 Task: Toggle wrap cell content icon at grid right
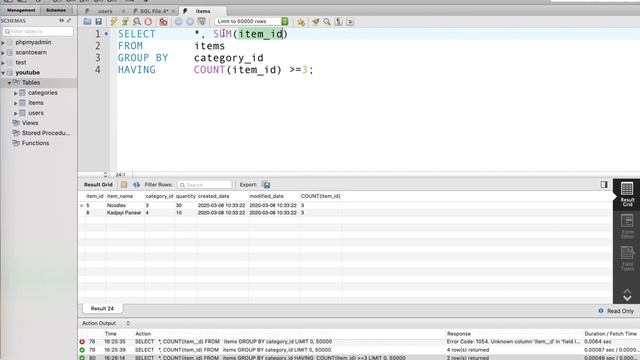(x=604, y=184)
